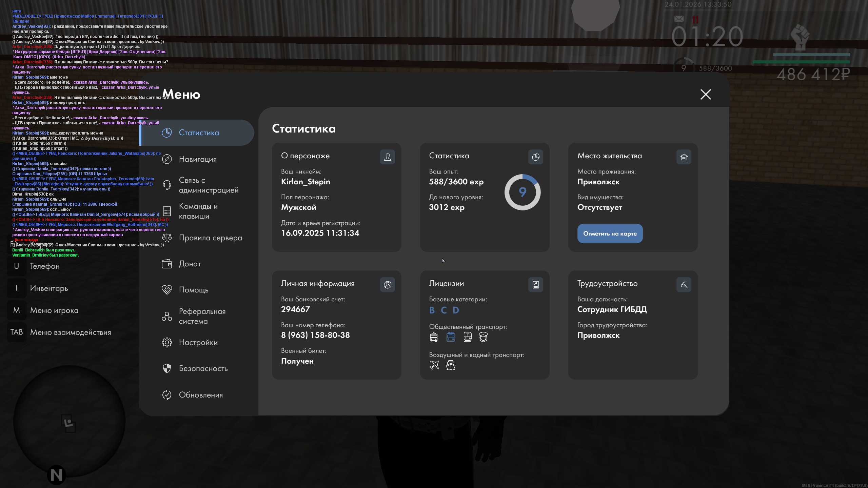Click the highlighted blue trolleybus license icon

(451, 337)
